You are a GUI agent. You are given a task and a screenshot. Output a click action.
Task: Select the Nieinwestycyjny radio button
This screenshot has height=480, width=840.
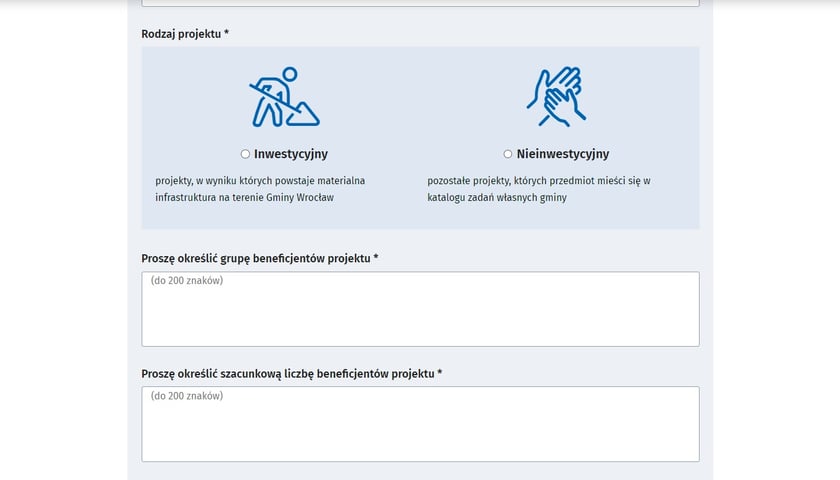pyautogui.click(x=508, y=154)
